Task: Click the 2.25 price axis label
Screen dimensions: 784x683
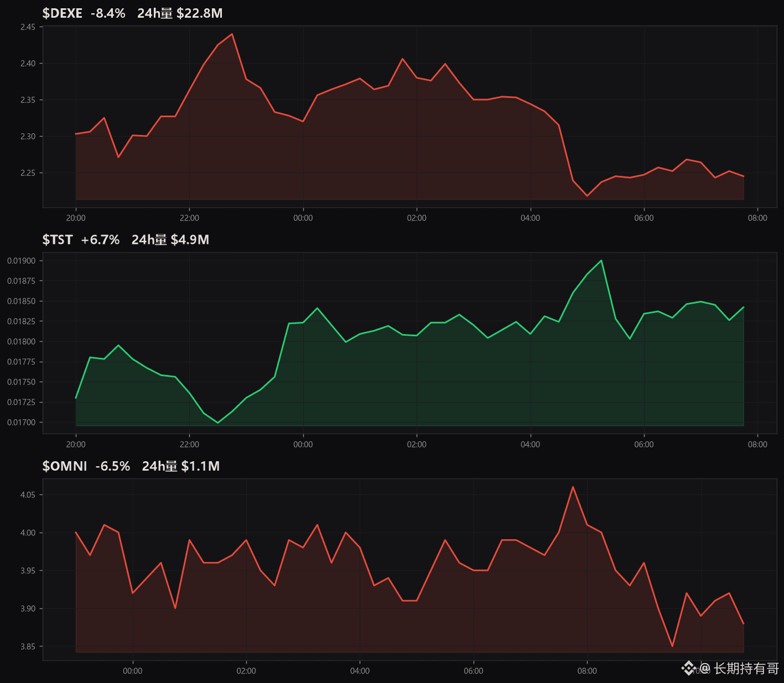Action: coord(28,173)
